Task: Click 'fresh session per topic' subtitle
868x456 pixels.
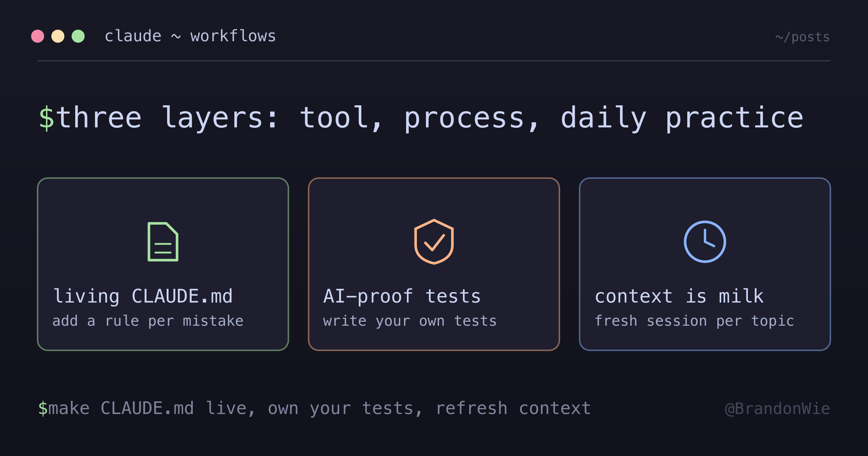Action: (694, 321)
